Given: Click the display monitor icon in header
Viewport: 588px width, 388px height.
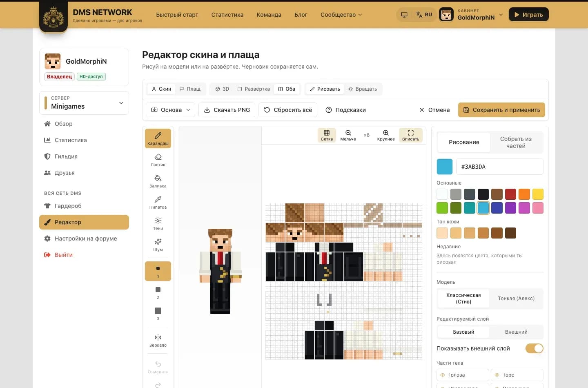Looking at the screenshot, I should [x=404, y=15].
